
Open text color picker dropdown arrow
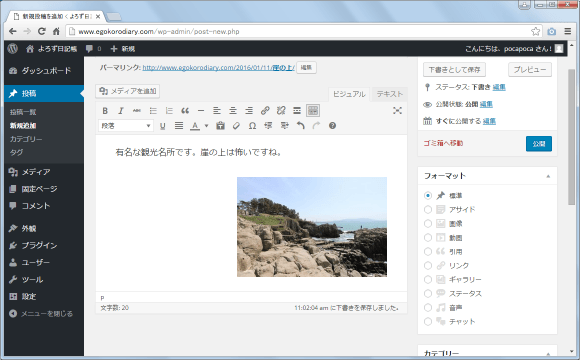206,126
